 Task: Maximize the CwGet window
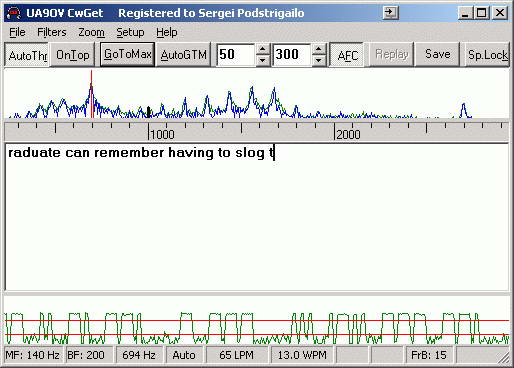482,13
